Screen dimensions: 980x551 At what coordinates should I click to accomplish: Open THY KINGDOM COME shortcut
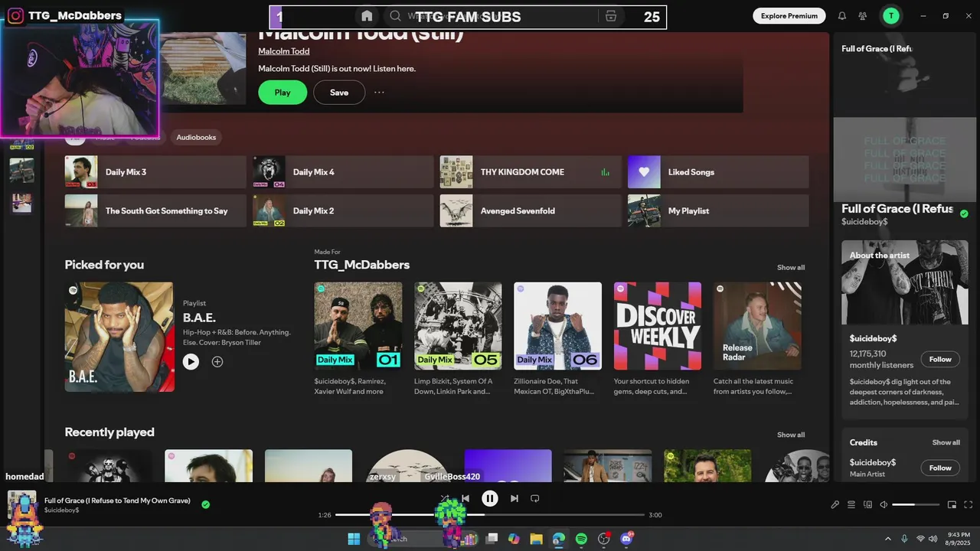click(x=531, y=172)
